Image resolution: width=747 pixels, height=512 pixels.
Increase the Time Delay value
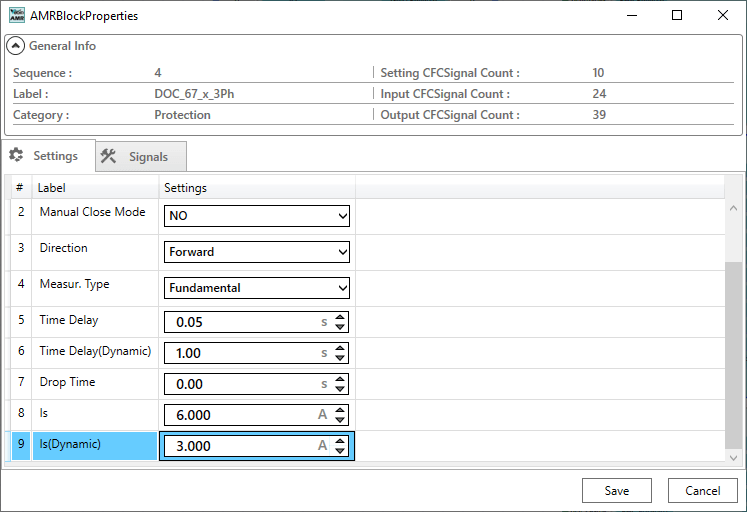[341, 318]
